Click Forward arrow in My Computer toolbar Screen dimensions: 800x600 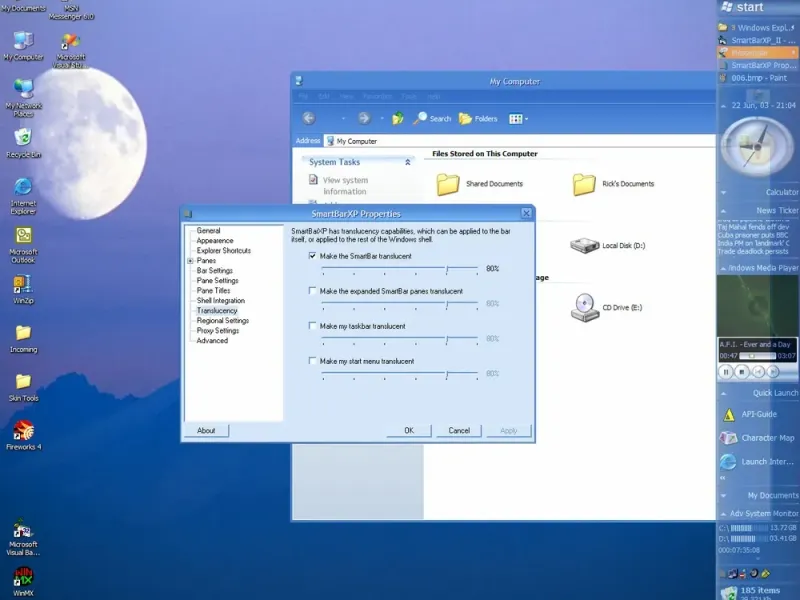click(x=364, y=118)
